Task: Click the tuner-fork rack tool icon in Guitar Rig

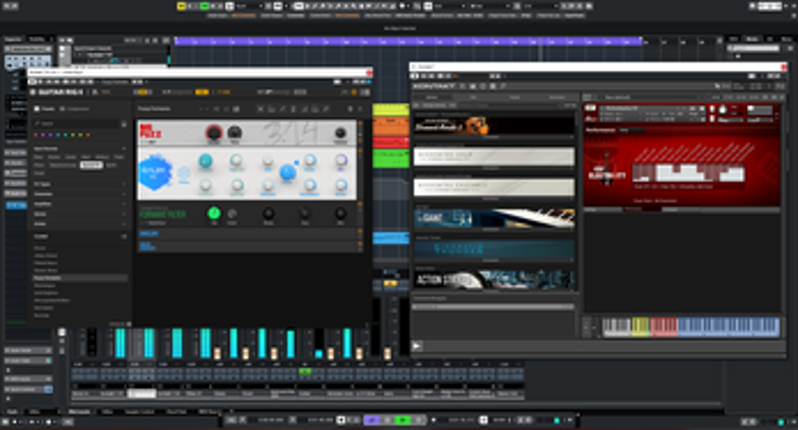Action: click(x=293, y=109)
